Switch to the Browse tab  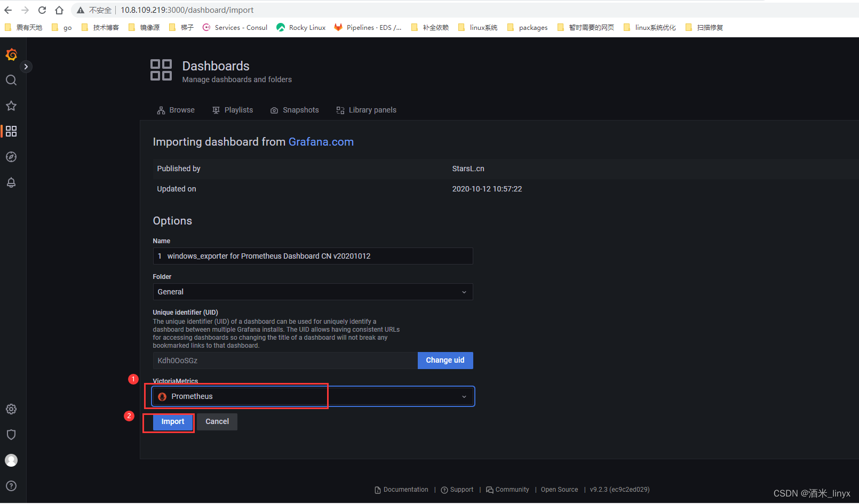point(176,110)
